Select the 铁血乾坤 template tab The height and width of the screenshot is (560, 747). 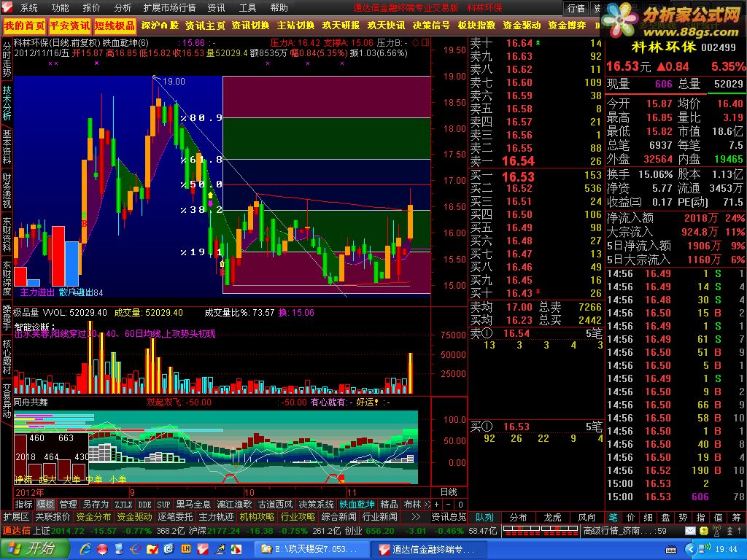pyautogui.click(x=357, y=505)
